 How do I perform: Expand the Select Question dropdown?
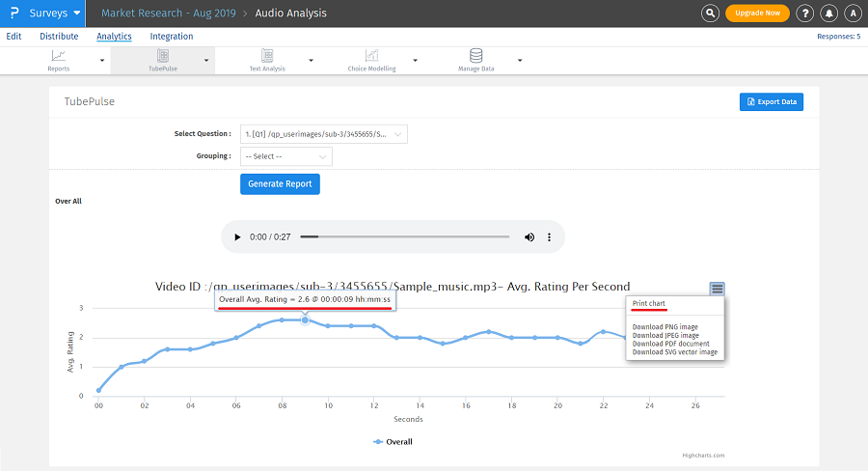323,134
